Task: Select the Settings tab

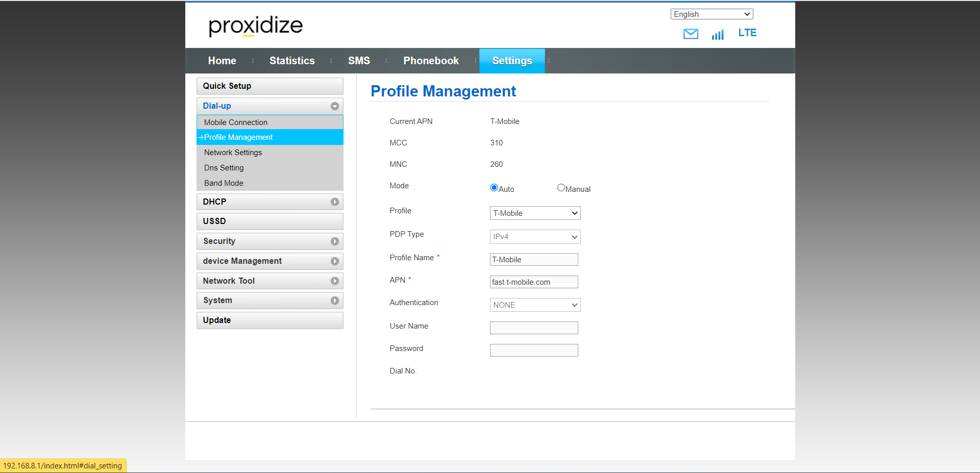Action: pyautogui.click(x=512, y=61)
